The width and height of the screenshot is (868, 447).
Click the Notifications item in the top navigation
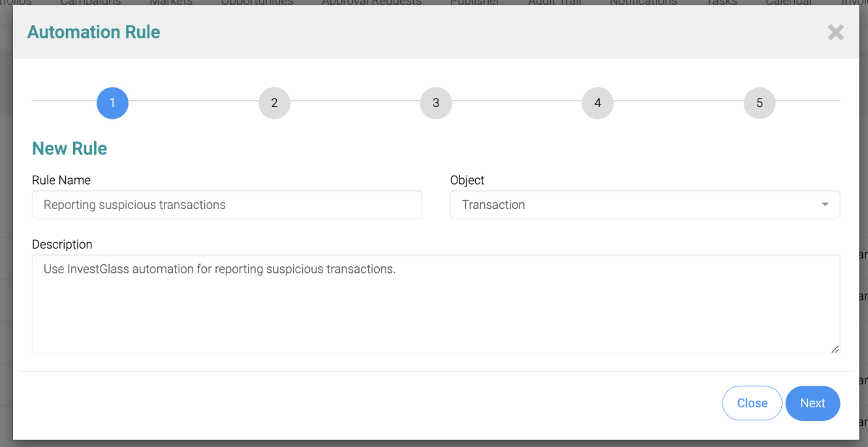[643, 3]
